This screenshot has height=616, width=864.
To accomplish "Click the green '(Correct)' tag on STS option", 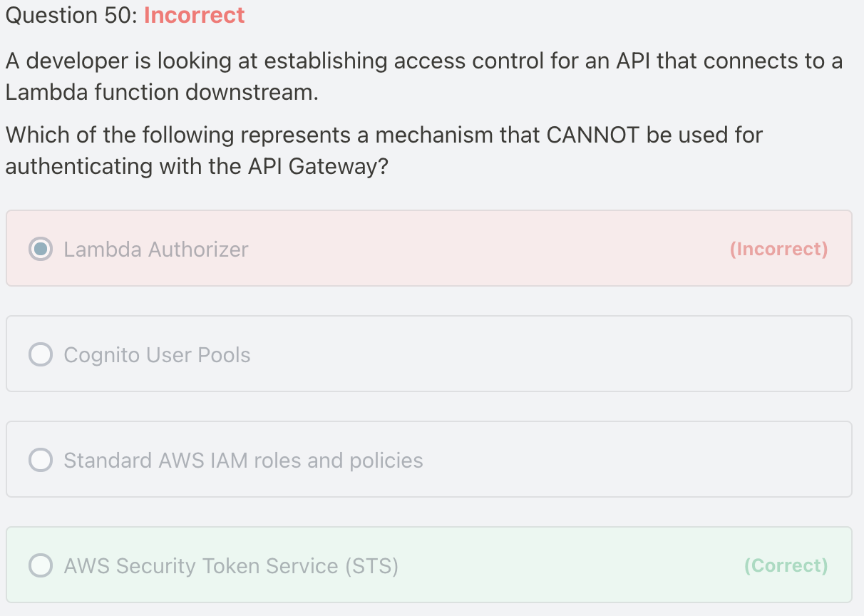I will point(786,565).
